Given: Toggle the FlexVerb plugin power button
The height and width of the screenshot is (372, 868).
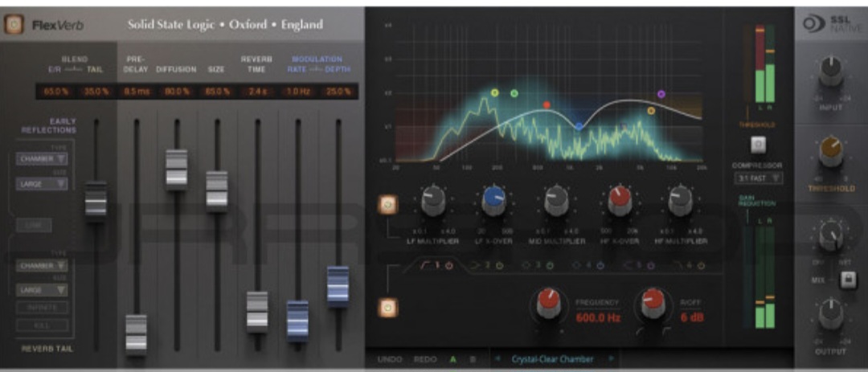Looking at the screenshot, I should [14, 24].
